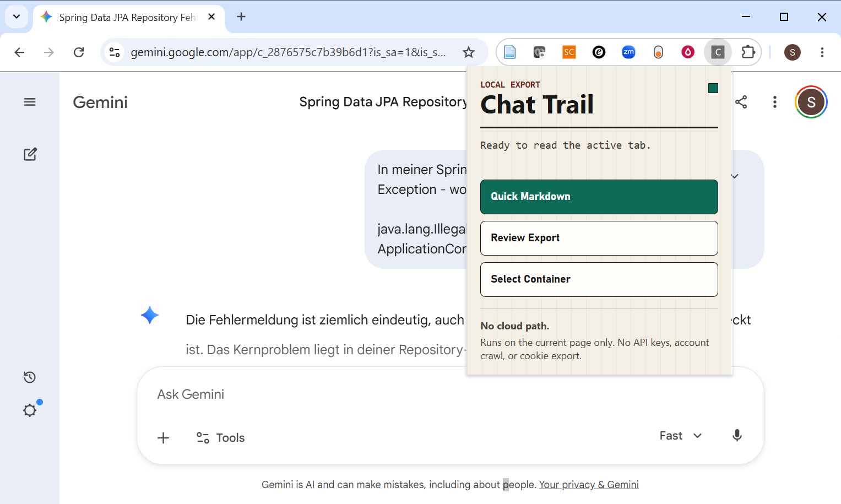
Task: Open the tab search dropdown arrow
Action: pyautogui.click(x=17, y=17)
